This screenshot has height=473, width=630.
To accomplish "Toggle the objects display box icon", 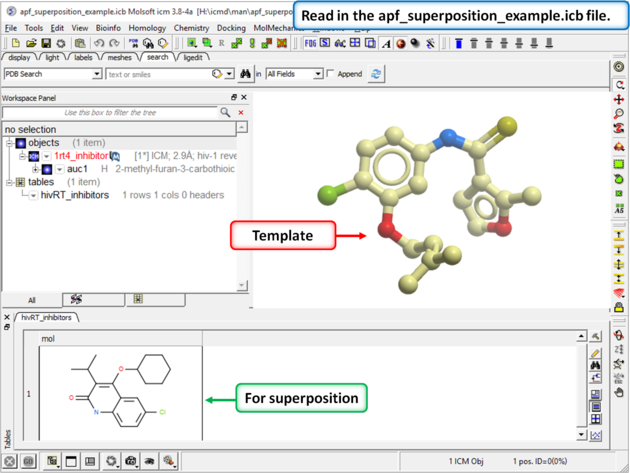I will (x=21, y=143).
